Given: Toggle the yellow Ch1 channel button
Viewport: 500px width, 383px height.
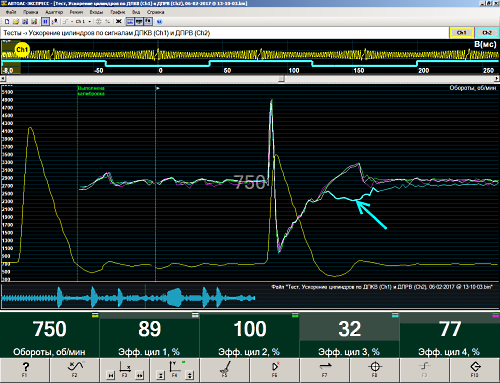Looking at the screenshot, I should (462, 33).
